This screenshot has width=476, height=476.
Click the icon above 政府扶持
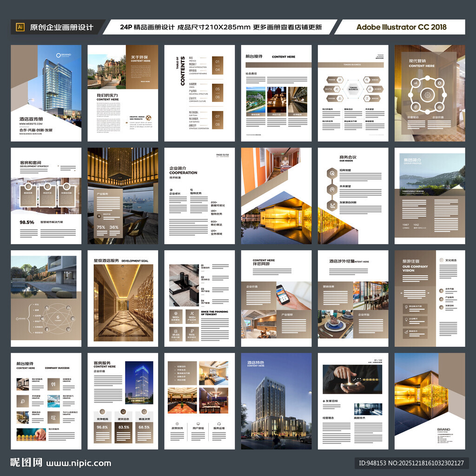coord(177,424)
